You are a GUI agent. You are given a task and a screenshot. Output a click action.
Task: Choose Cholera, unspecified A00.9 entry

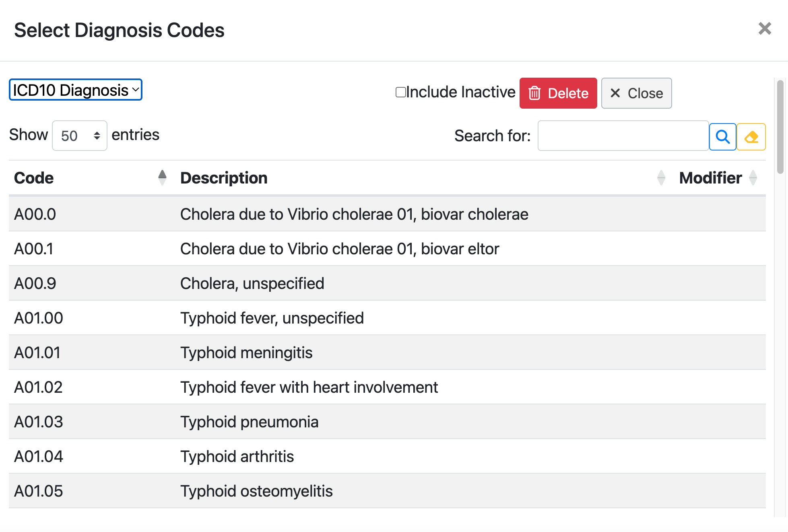tap(252, 283)
